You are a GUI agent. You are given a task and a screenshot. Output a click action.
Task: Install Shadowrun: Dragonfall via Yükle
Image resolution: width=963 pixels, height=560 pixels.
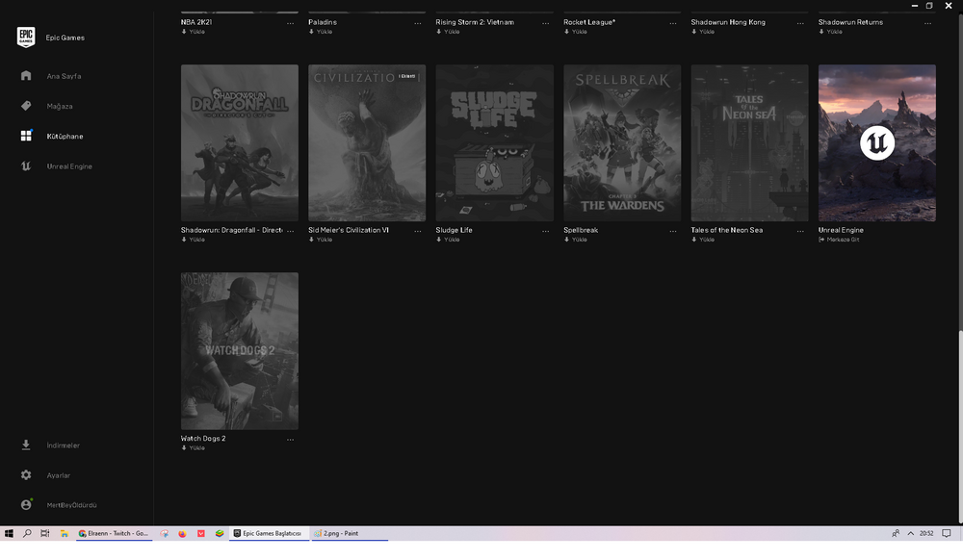click(194, 240)
